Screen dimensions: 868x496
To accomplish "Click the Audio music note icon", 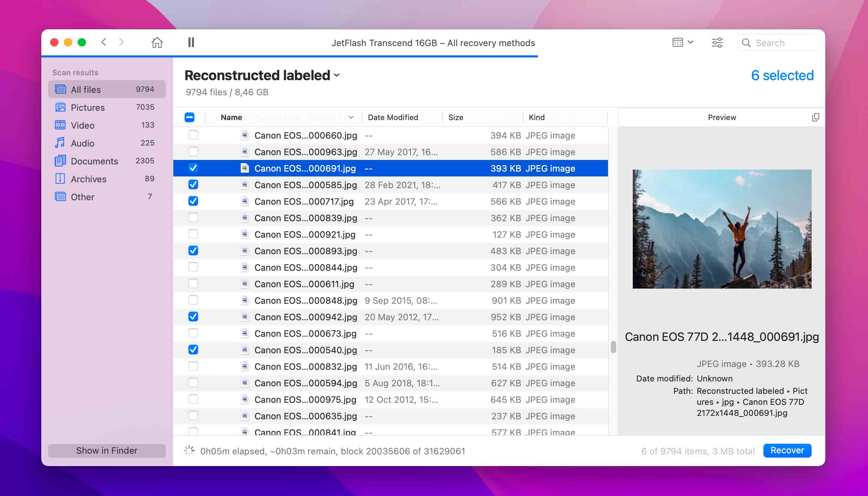I will pyautogui.click(x=60, y=143).
